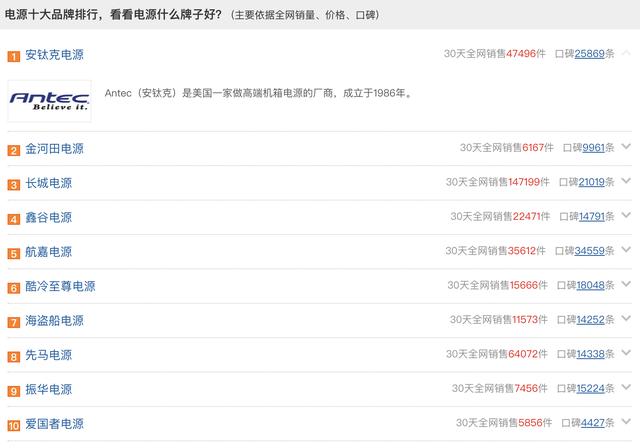Open 振华 reviews count 15224
Image resolution: width=640 pixels, height=448 pixels.
(x=590, y=388)
